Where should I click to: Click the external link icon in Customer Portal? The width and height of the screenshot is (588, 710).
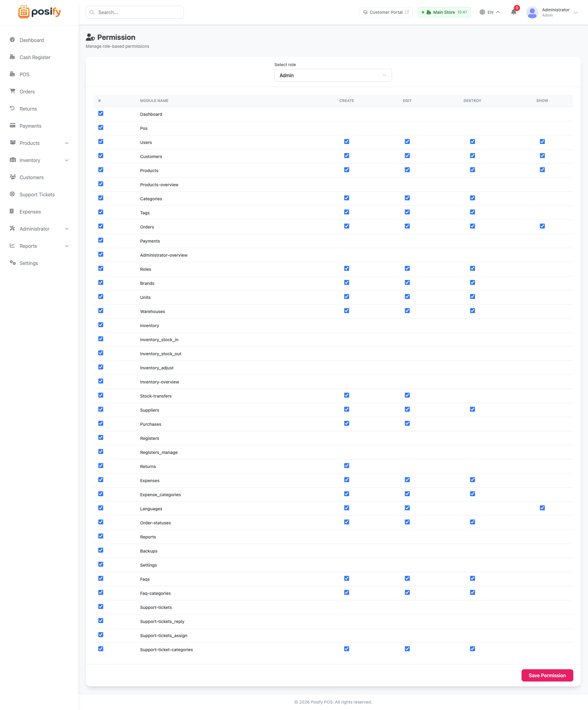point(407,12)
